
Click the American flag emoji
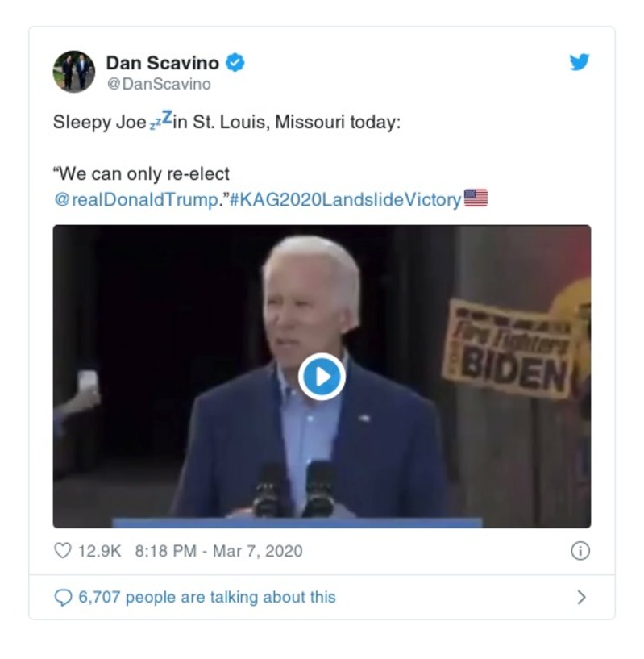point(476,198)
